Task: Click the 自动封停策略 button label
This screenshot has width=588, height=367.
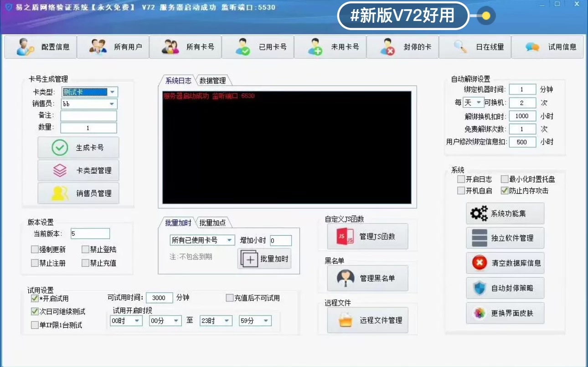Action: tap(512, 288)
